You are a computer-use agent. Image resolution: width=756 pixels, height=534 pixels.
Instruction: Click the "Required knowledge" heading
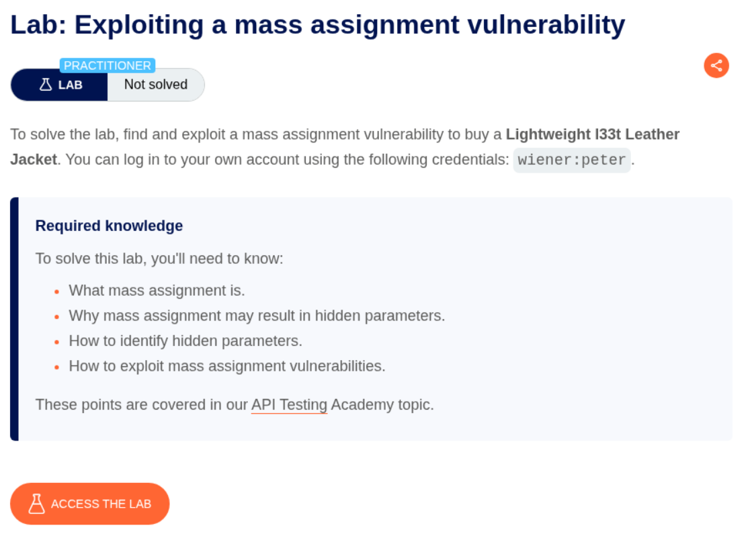pyautogui.click(x=109, y=226)
